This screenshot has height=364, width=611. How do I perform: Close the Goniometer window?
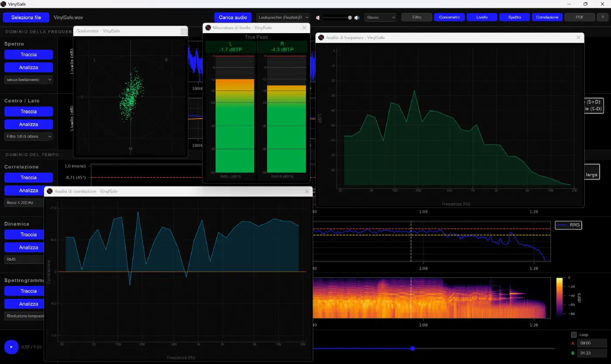[184, 31]
